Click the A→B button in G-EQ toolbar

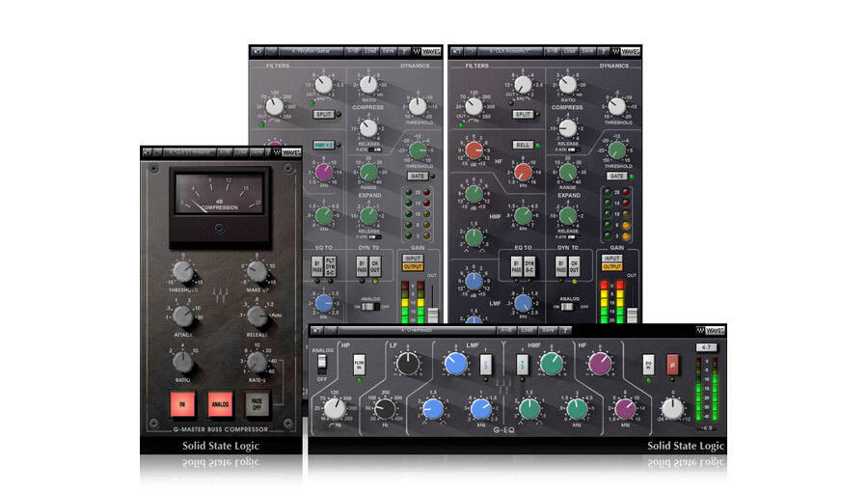coord(506,330)
